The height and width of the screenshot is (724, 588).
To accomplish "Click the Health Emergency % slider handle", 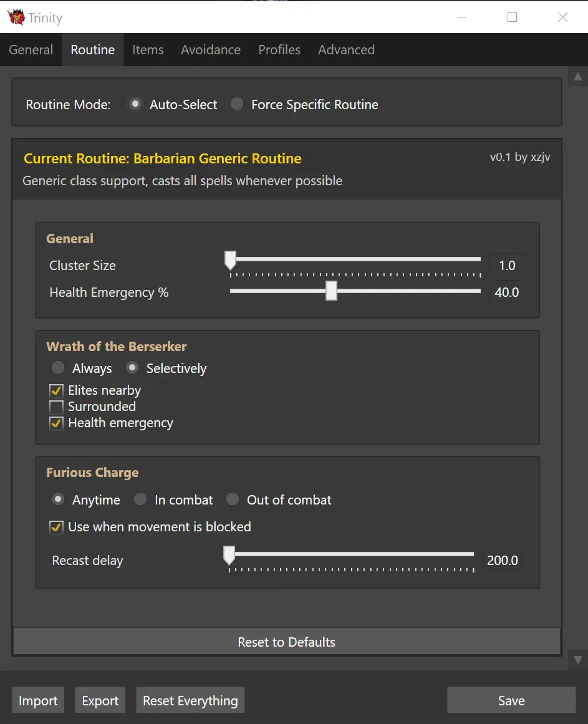I will click(x=331, y=291).
